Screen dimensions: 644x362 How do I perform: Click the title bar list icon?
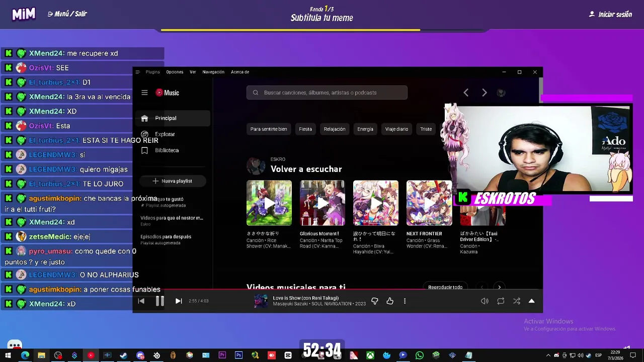click(137, 72)
